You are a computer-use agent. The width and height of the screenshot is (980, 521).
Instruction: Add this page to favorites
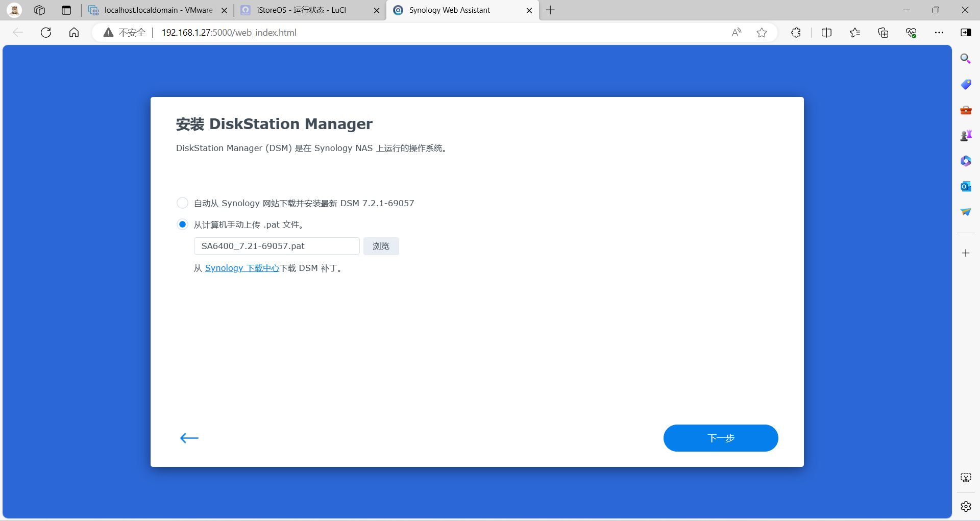[762, 33]
